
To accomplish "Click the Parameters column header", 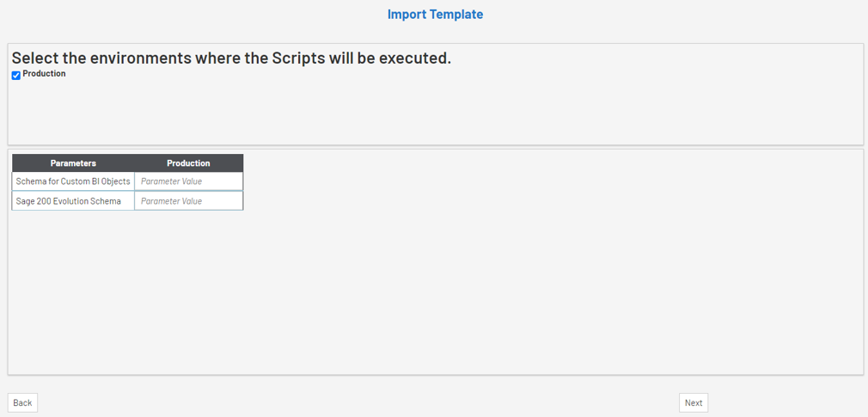I will pyautogui.click(x=73, y=163).
